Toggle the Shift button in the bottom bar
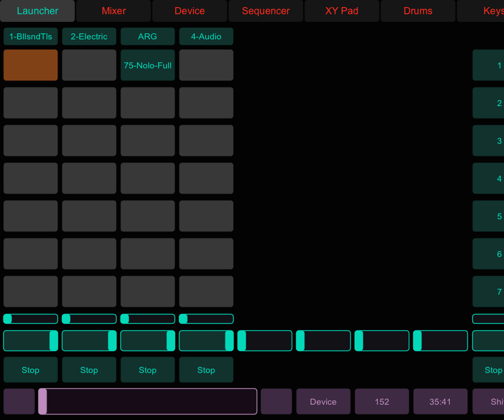This screenshot has height=420, width=504. (491, 401)
